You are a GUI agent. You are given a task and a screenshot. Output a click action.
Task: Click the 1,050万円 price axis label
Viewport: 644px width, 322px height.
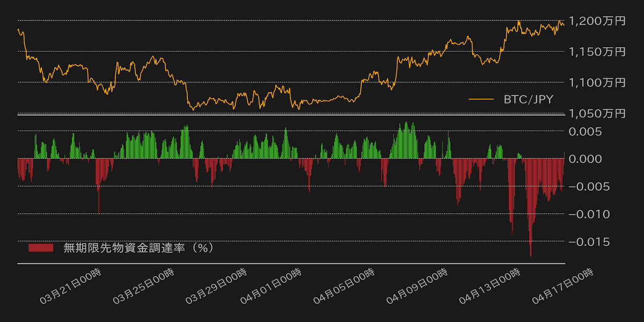(x=597, y=113)
